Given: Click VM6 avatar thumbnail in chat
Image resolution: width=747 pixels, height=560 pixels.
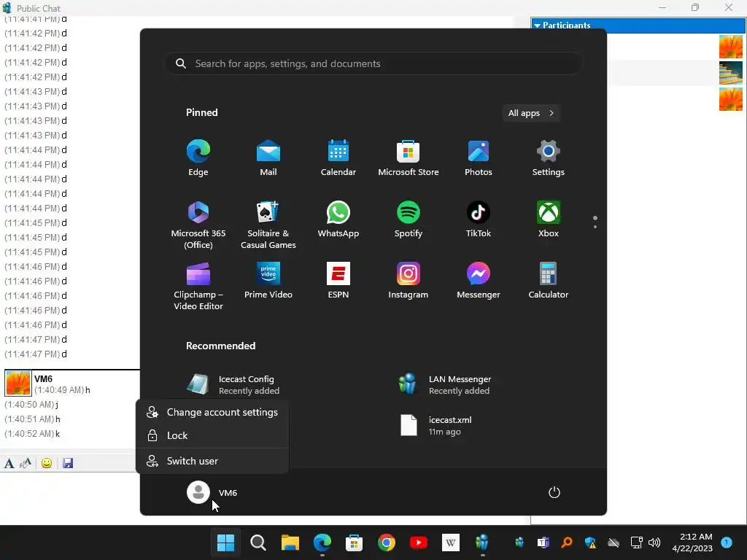Looking at the screenshot, I should point(18,384).
